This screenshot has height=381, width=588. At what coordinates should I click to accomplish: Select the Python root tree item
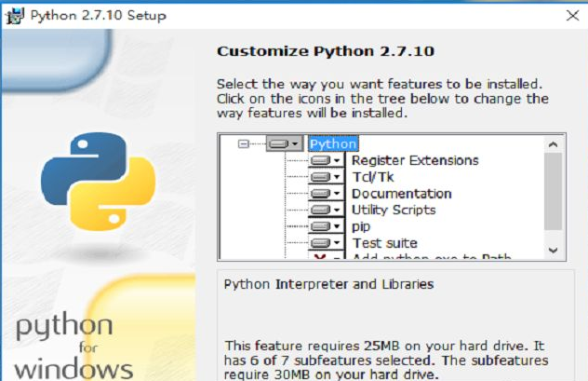332,144
